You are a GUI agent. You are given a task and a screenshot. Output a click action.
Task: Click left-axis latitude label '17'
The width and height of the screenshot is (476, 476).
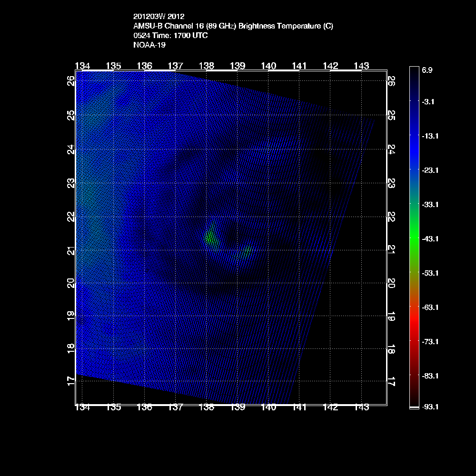(x=71, y=381)
